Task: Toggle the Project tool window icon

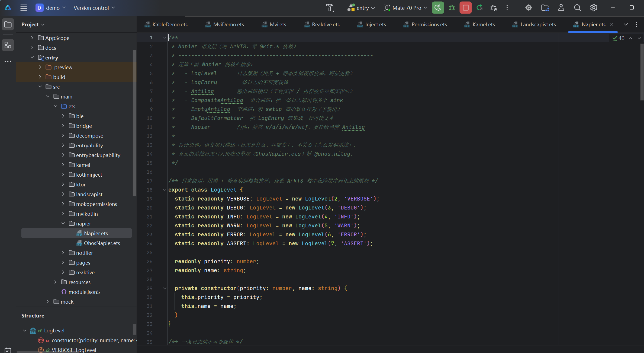Action: [x=8, y=24]
